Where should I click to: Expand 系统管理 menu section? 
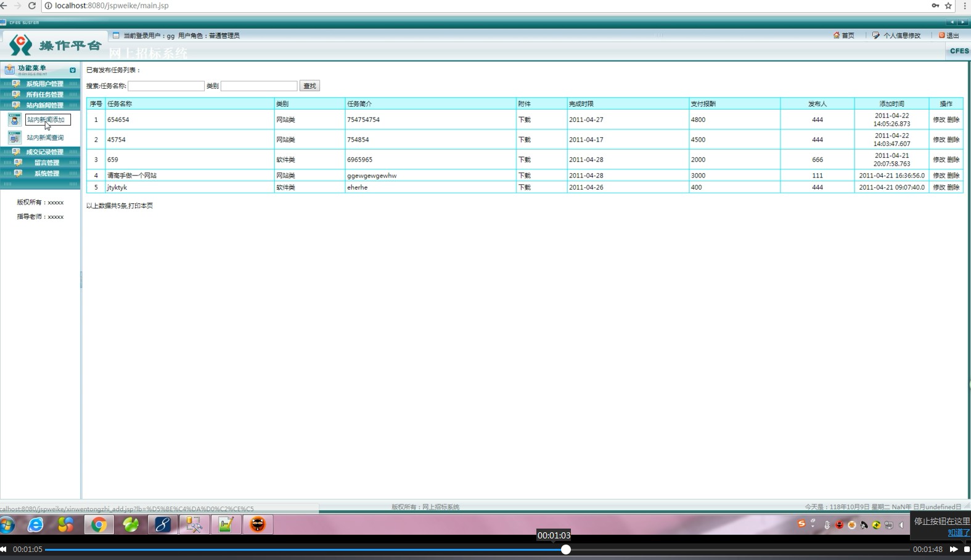click(40, 173)
